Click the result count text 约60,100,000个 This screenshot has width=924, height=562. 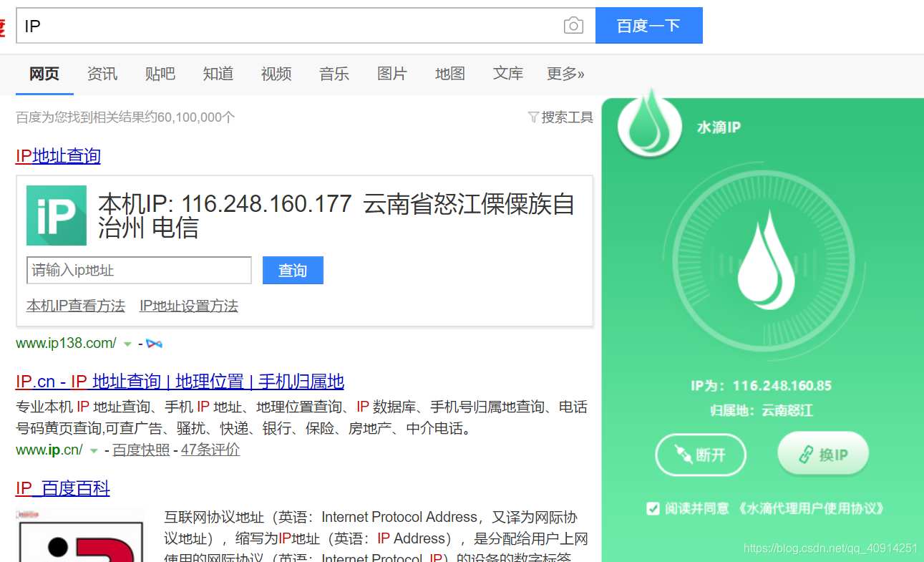point(190,117)
